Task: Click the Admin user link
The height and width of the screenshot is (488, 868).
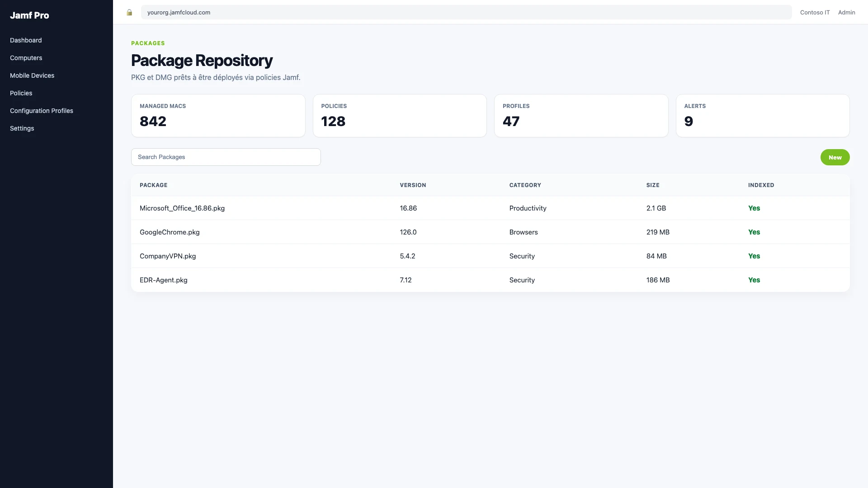Action: [847, 13]
